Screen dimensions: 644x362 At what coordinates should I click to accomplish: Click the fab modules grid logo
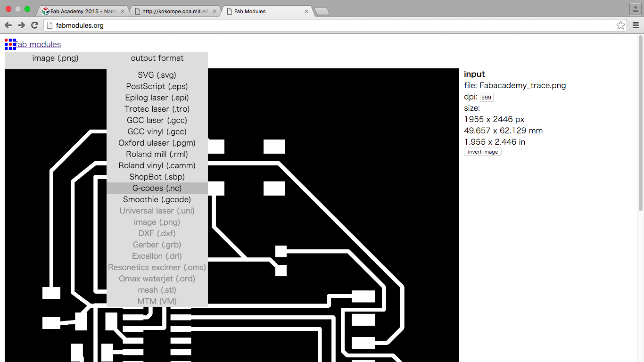tap(10, 44)
